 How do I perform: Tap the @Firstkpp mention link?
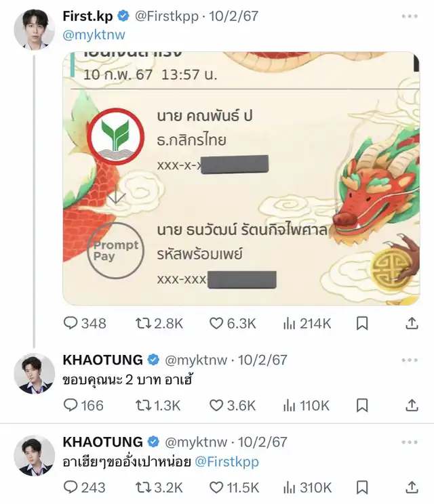click(x=226, y=461)
